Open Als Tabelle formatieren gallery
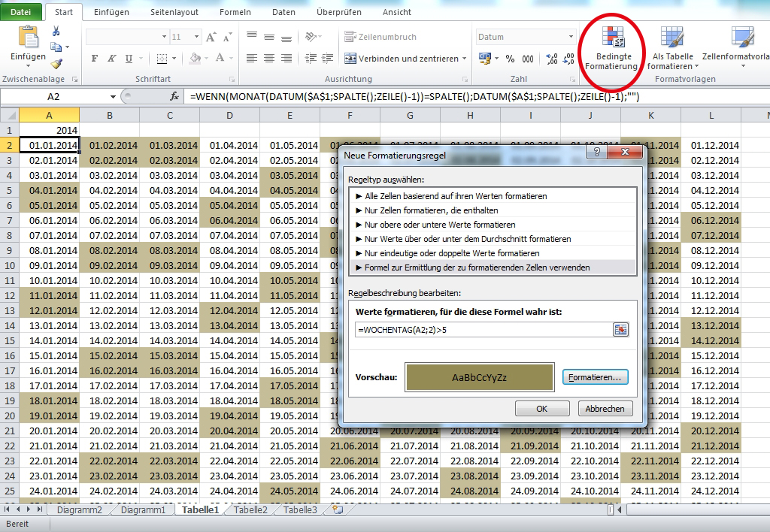This screenshot has width=770, height=532. [x=672, y=48]
